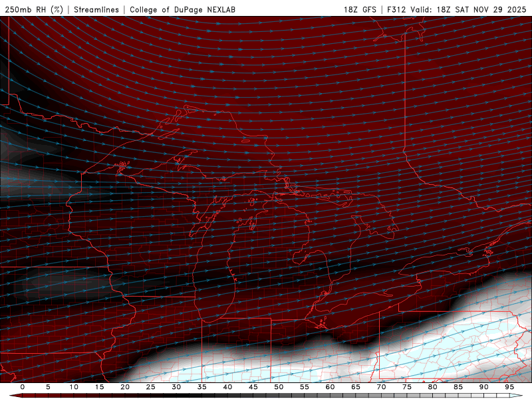The height and width of the screenshot is (399, 532).
Task: Click the "5" value on the color scale
Action: pos(48,387)
